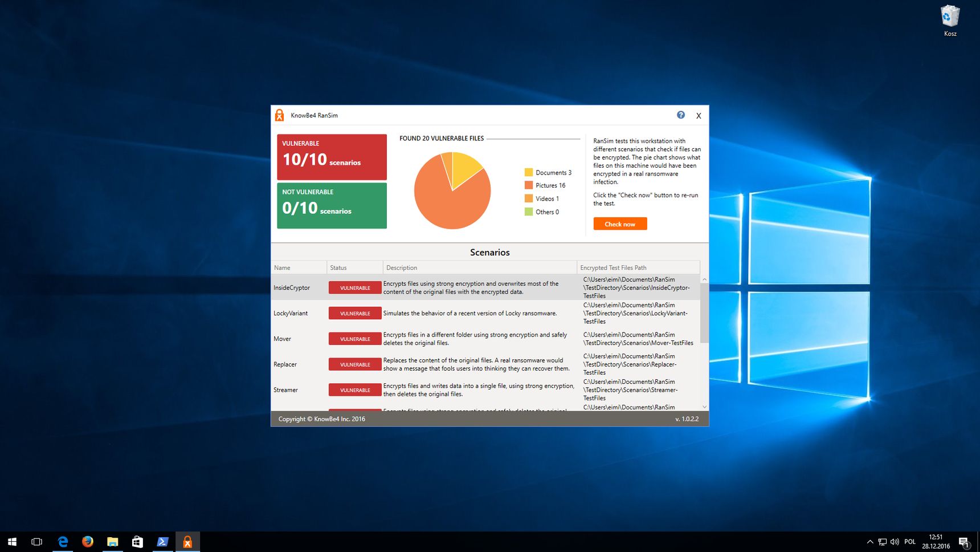Open the Action Center notifications icon

[964, 542]
